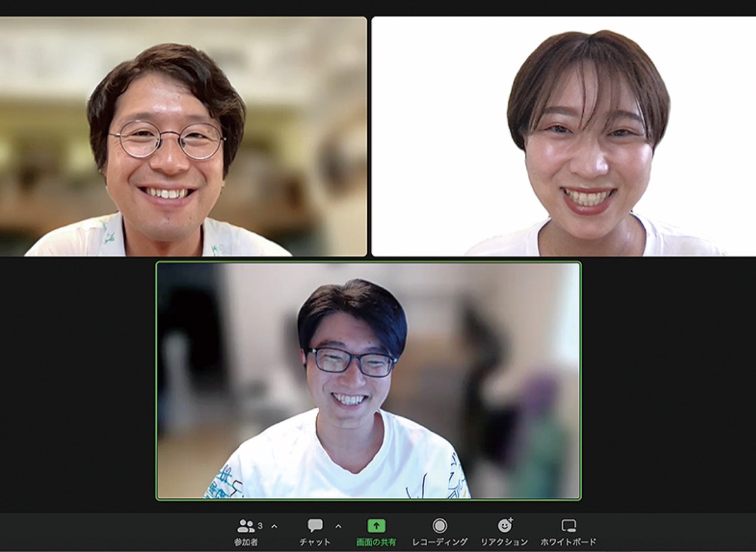756x552 pixels.
Task: Click empty black area left of bottom video
Action: tap(77, 384)
